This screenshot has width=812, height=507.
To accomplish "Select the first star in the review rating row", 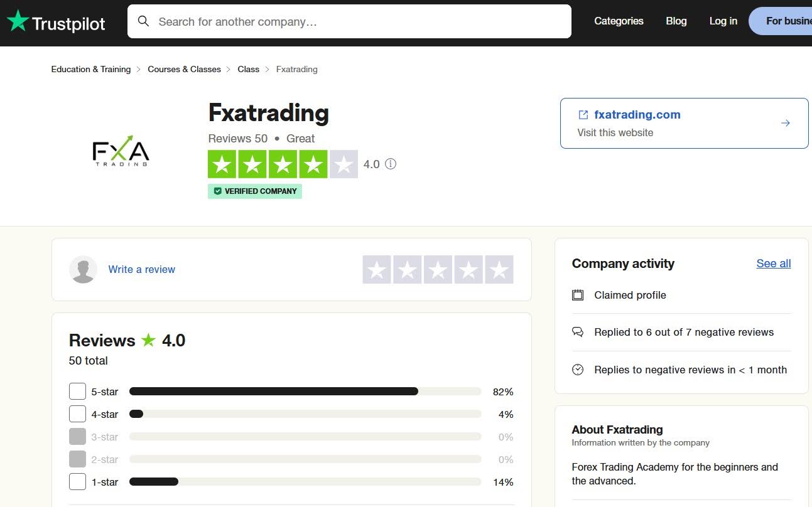I will 377,270.
